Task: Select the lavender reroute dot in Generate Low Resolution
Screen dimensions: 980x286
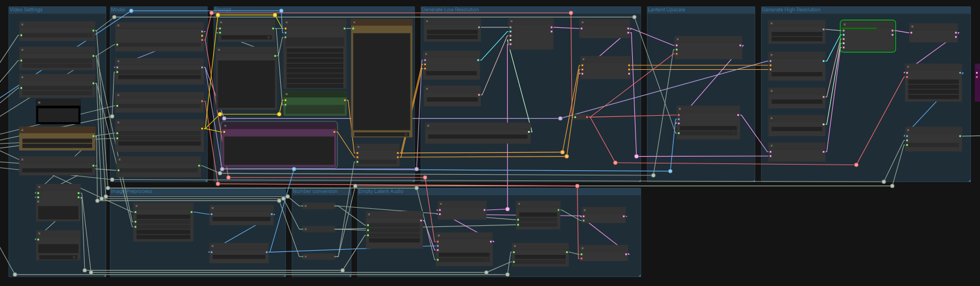Action: click(560, 119)
